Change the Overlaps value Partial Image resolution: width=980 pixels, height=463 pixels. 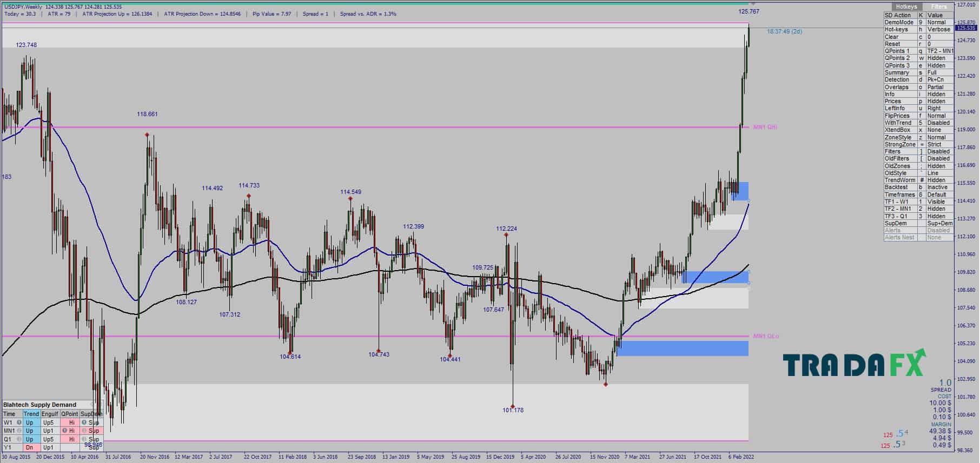pyautogui.click(x=939, y=87)
